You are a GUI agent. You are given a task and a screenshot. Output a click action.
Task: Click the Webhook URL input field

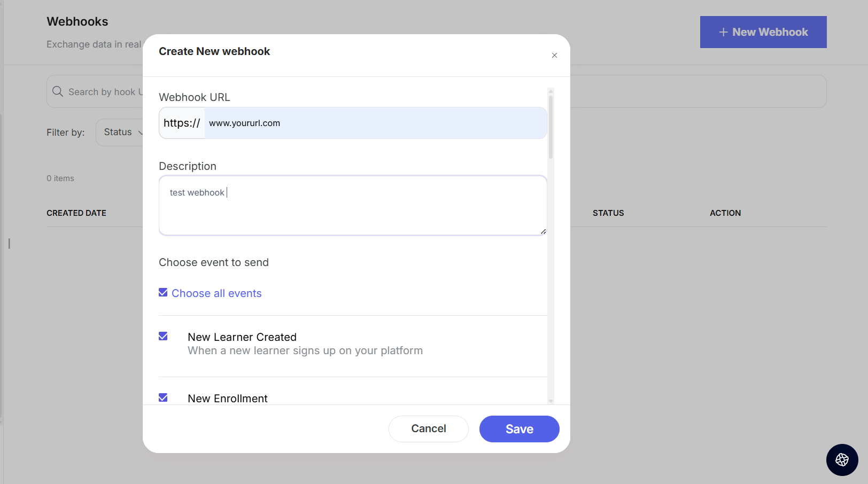pyautogui.click(x=374, y=123)
